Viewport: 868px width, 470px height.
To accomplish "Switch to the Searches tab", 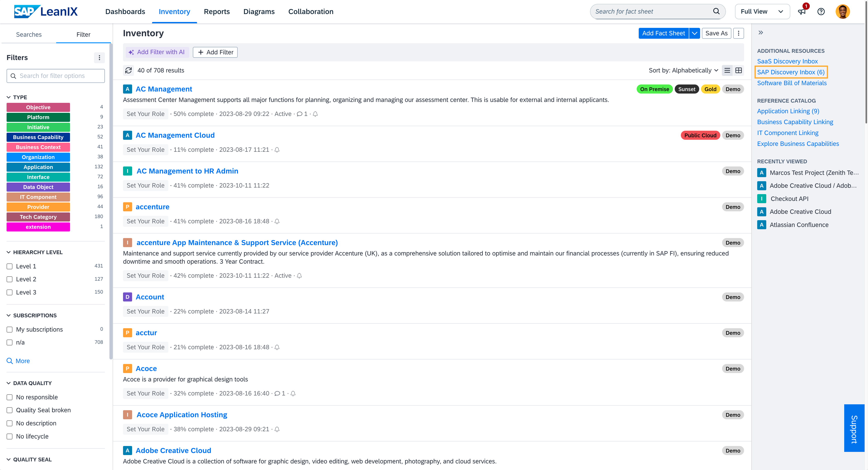I will tap(29, 34).
